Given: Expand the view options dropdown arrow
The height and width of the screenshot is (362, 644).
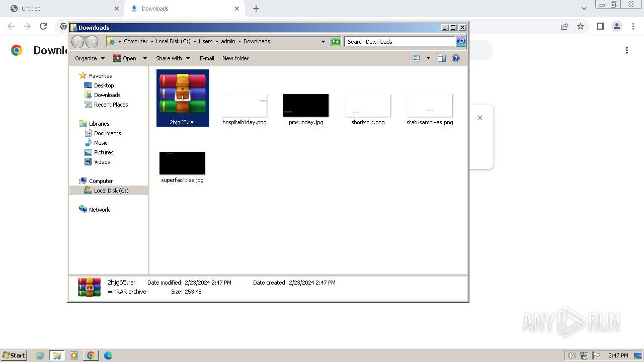Looking at the screenshot, I should point(428,58).
